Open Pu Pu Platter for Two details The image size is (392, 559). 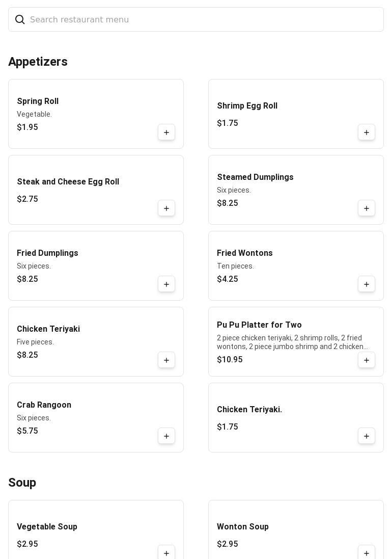coord(259,325)
